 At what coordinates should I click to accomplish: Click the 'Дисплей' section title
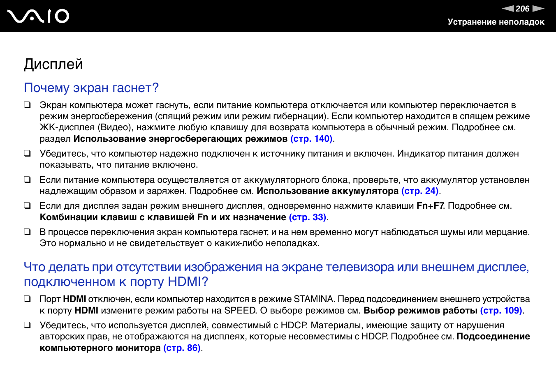[53, 65]
